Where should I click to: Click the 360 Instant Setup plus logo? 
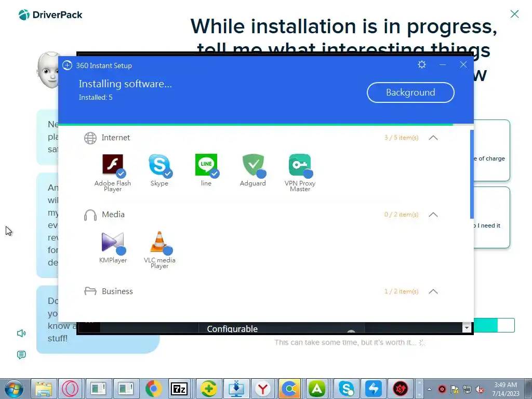(x=67, y=65)
